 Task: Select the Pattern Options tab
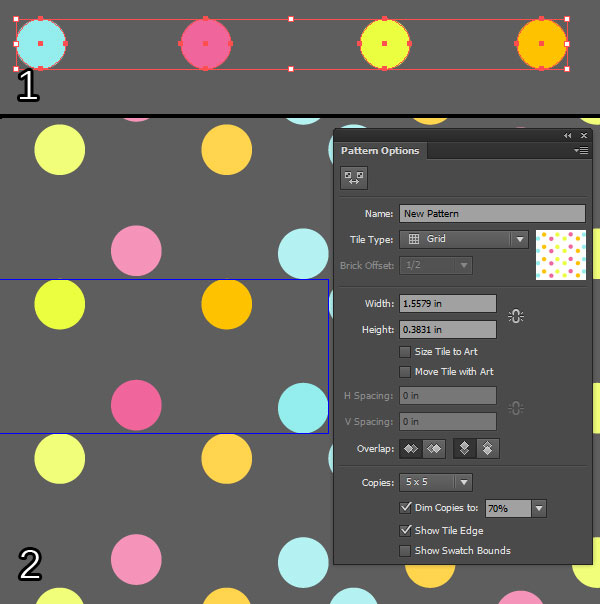[380, 151]
